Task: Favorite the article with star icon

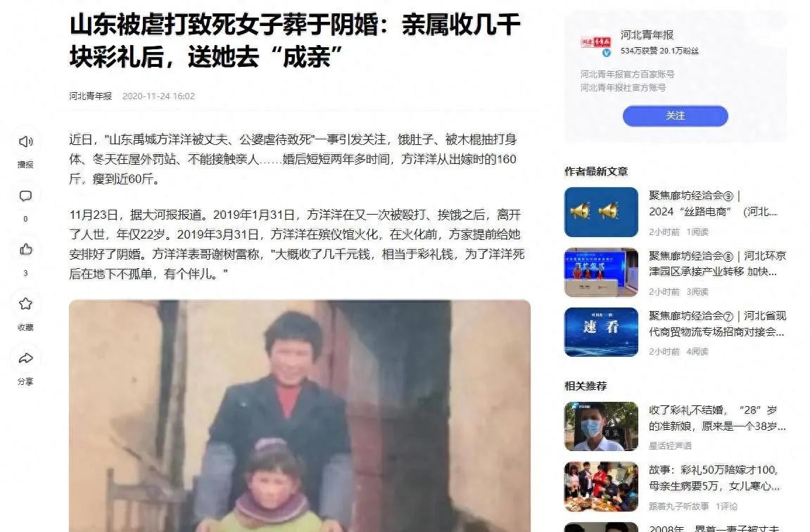Action: pyautogui.click(x=25, y=304)
